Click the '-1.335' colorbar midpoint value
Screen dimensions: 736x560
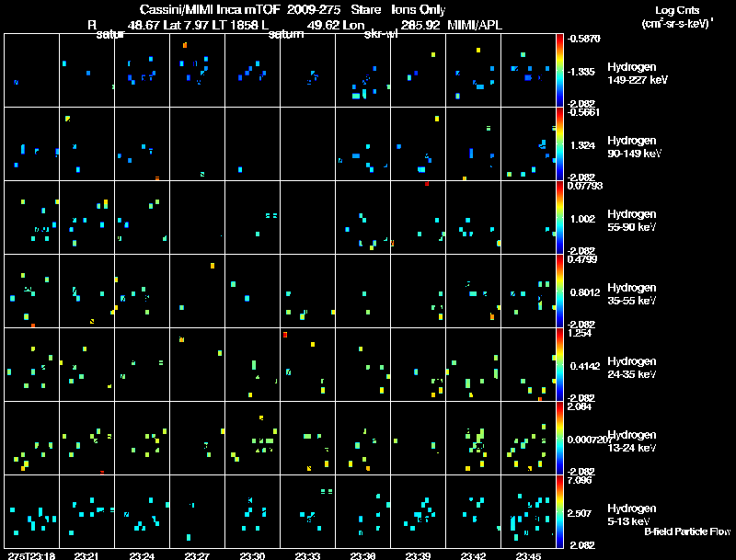pos(581,72)
